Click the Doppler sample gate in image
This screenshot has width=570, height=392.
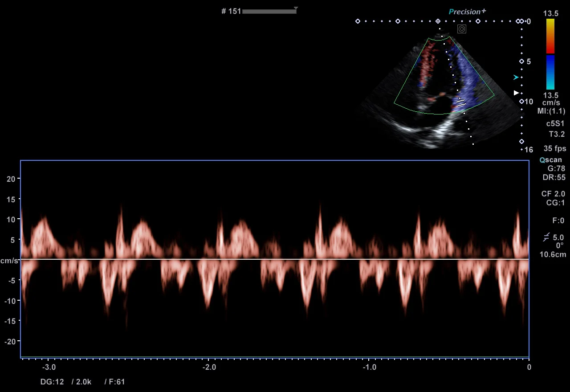point(460,103)
